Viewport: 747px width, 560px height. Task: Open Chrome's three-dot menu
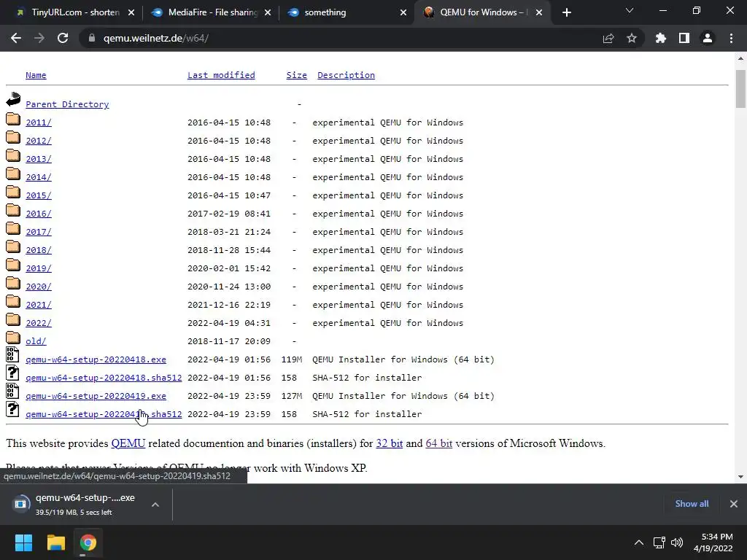[x=731, y=38]
